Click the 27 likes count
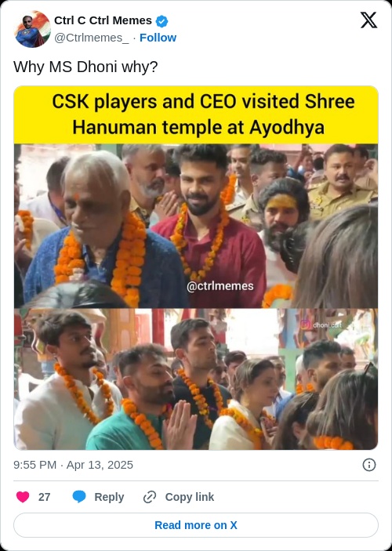The height and width of the screenshot is (551, 392). 44,497
